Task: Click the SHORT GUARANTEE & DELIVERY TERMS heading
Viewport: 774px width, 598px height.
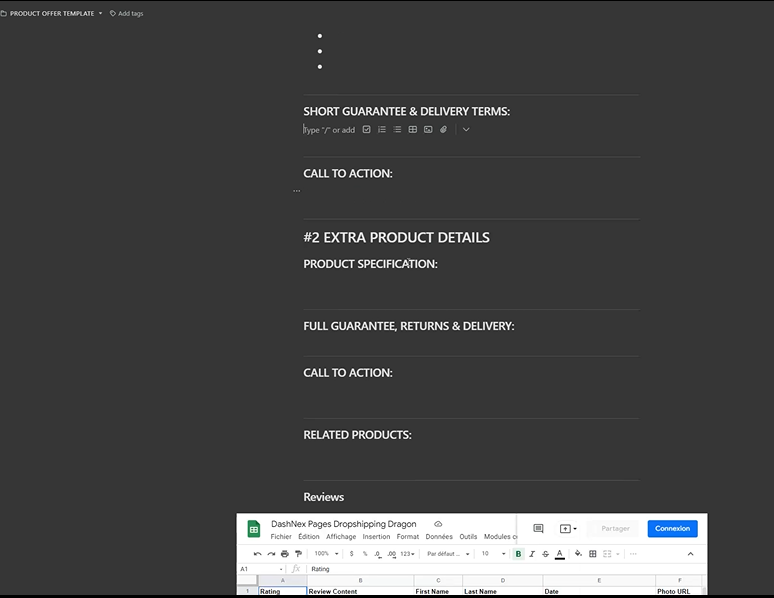Action: pos(407,111)
